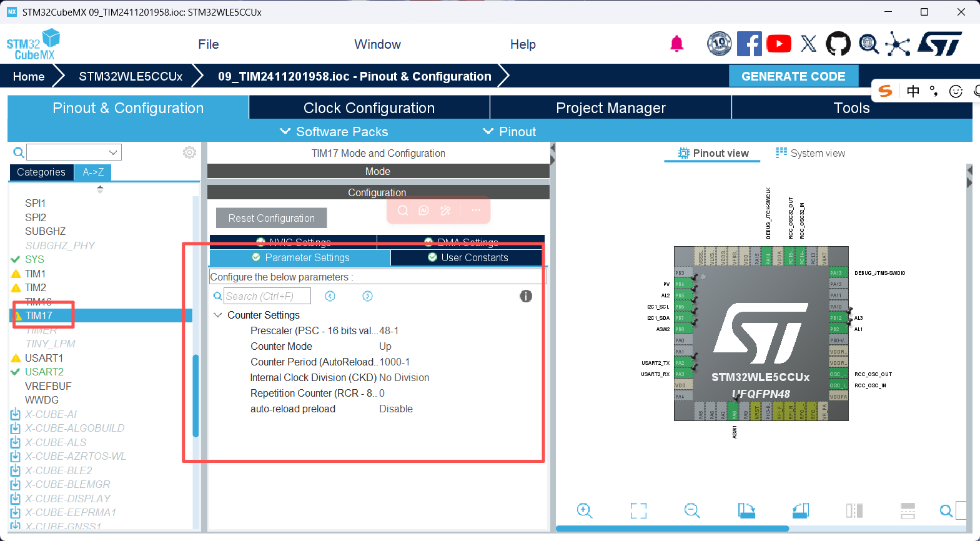Open the Window menu
980x541 pixels.
click(378, 44)
